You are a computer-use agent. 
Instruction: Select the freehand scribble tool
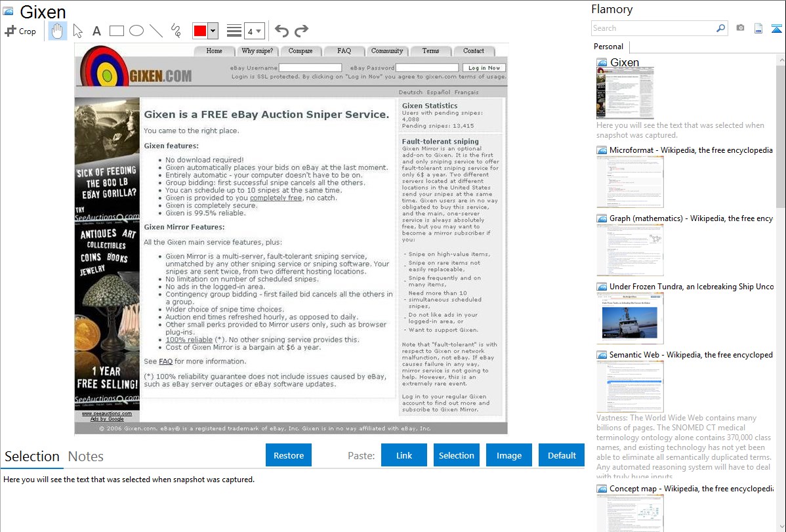(176, 31)
